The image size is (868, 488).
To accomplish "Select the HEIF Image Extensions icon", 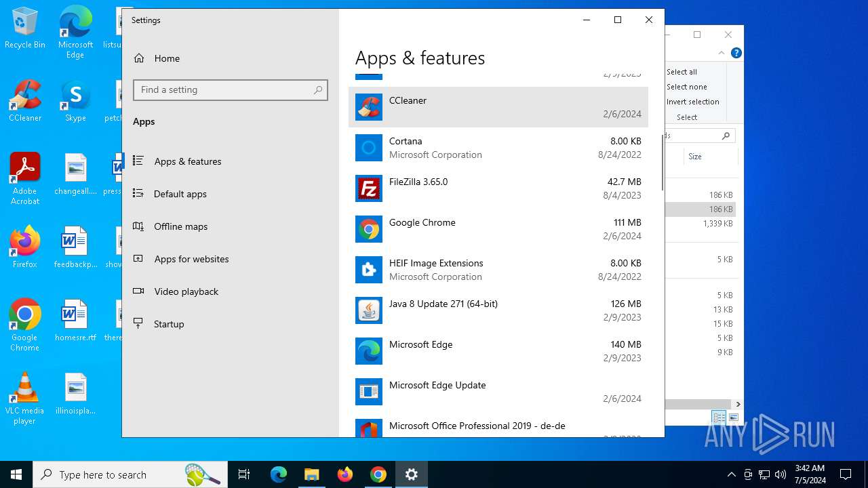I will pos(369,270).
